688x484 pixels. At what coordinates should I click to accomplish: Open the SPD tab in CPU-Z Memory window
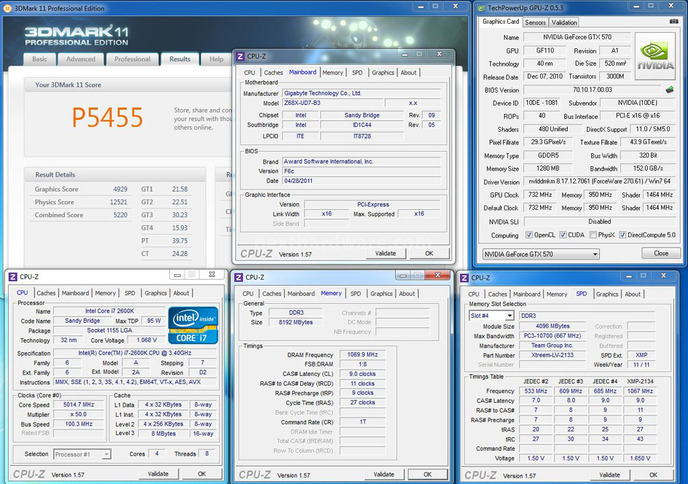point(356,294)
